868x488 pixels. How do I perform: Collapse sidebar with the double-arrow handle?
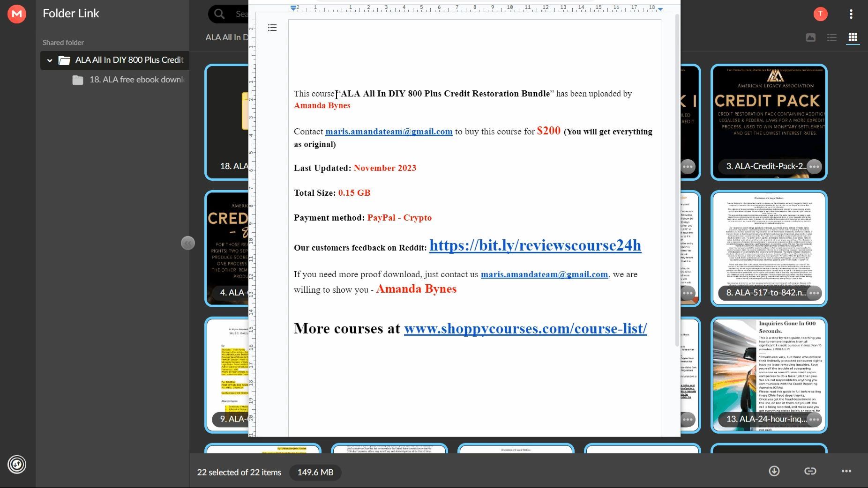tap(188, 243)
